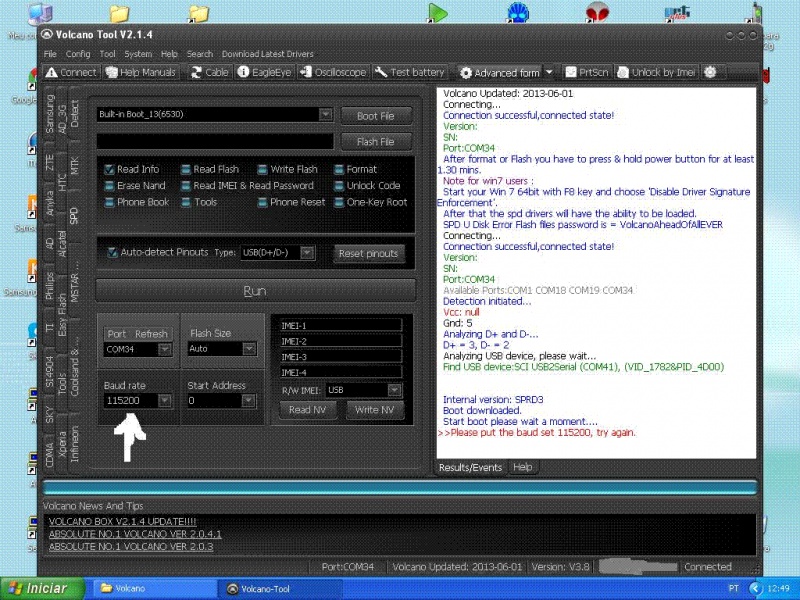Click the Flash File button
Viewport: 800px width, 600px height.
click(376, 142)
